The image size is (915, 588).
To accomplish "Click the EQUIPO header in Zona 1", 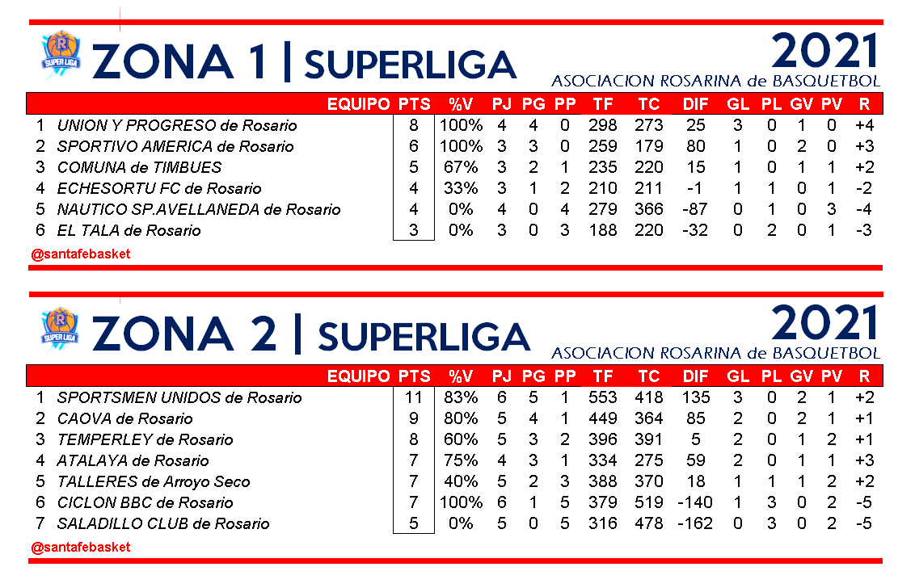I will point(358,104).
